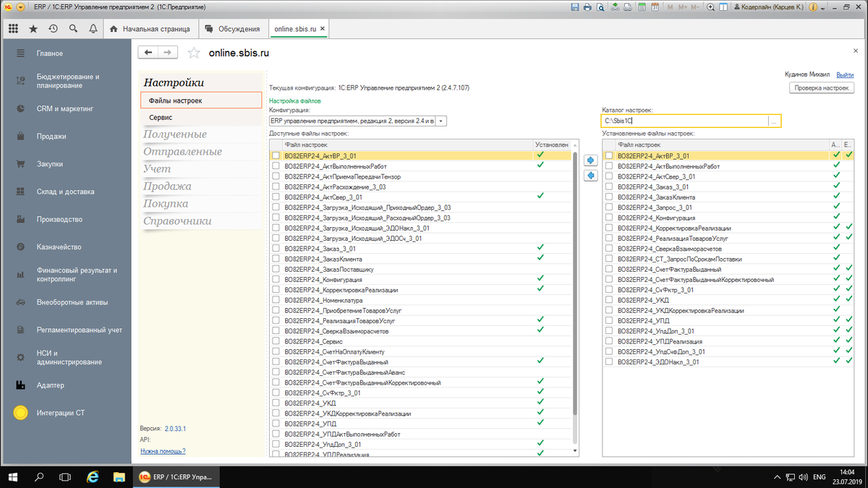Image resolution: width=868 pixels, height=488 pixels.
Task: Expand the Конфигурация dropdown list
Action: 442,121
